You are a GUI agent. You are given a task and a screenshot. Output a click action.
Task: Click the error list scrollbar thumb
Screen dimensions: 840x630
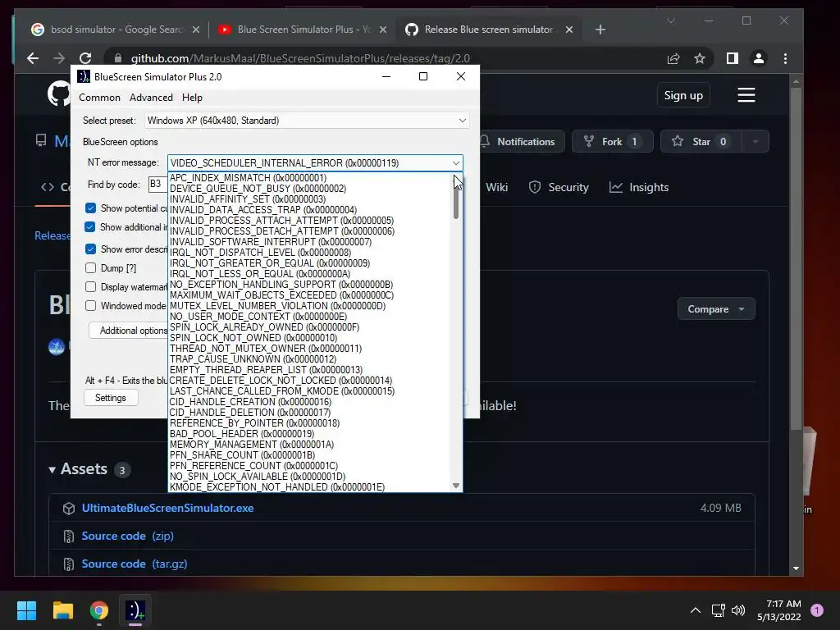tap(456, 200)
